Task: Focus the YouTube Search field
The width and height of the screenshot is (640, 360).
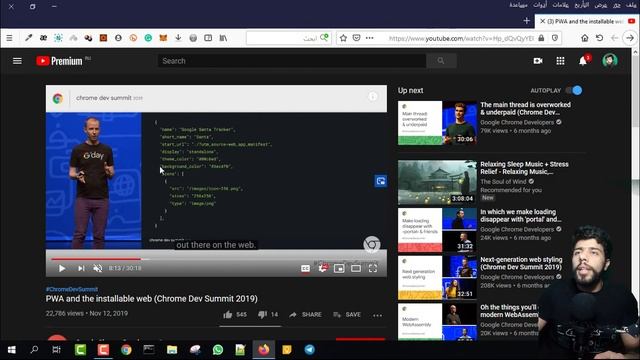Action: pyautogui.click(x=292, y=61)
